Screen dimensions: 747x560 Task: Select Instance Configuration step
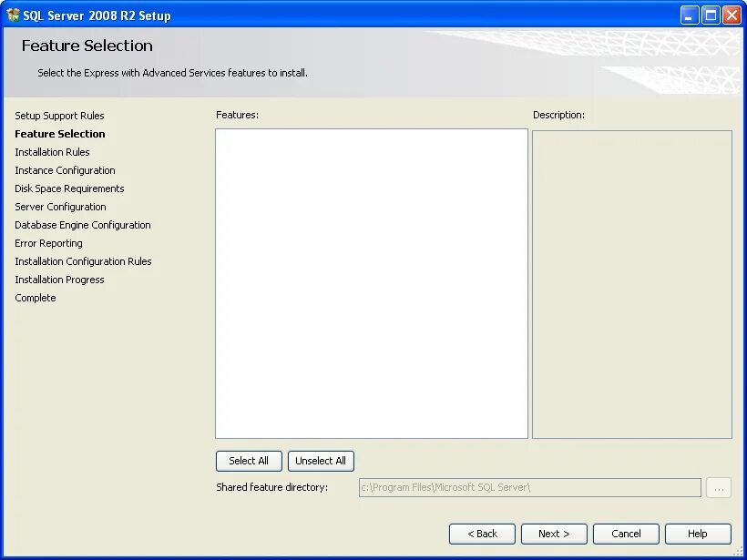pyautogui.click(x=66, y=170)
